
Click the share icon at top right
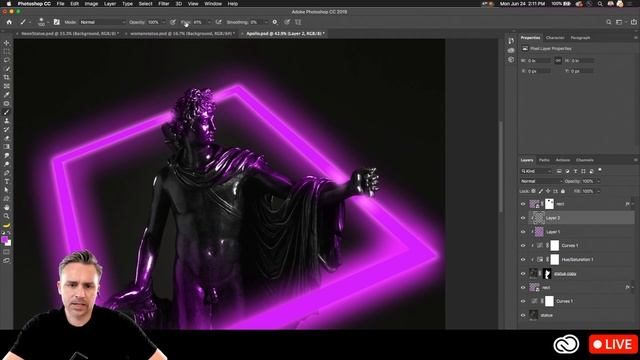[x=634, y=22]
